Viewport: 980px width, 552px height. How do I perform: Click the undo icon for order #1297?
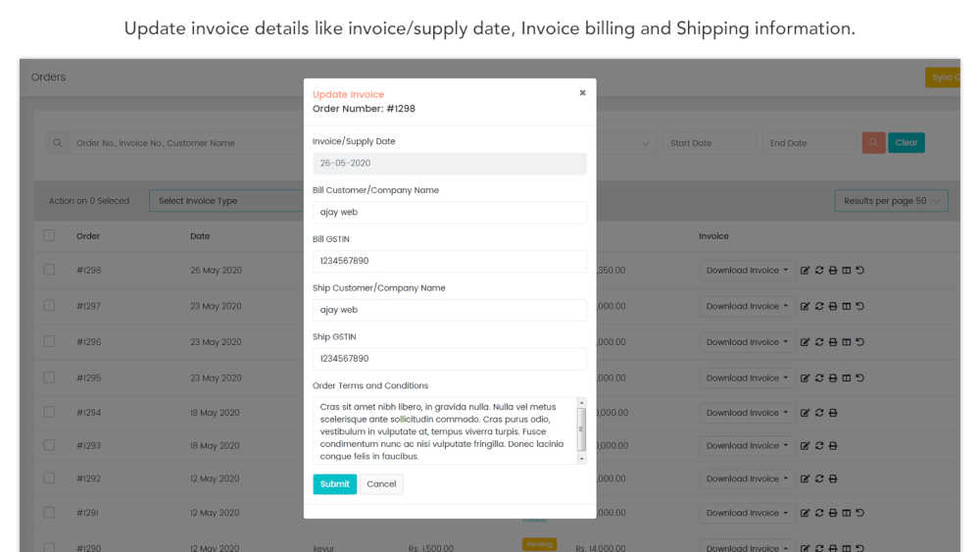(860, 306)
